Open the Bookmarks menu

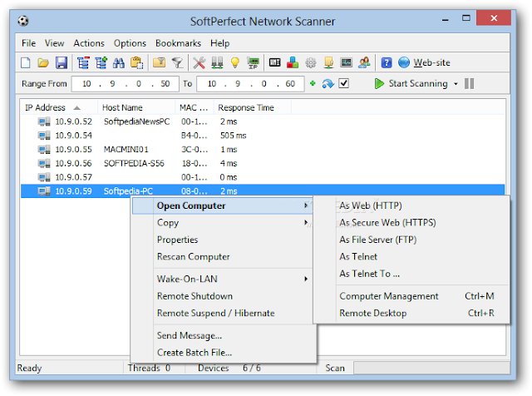click(178, 43)
